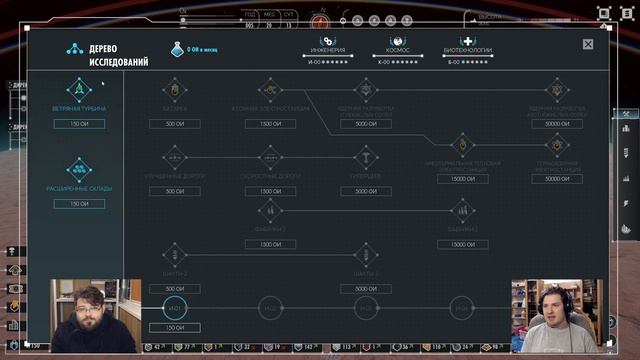The width and height of the screenshot is (640, 360).
Task: Click the red circular emblem in top bar
Action: tap(320, 22)
